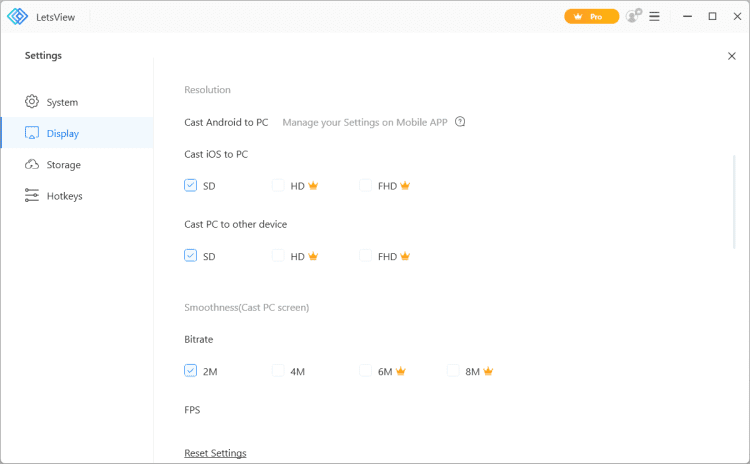750x464 pixels.
Task: Check HD under Cast iOS to PC
Action: point(278,185)
